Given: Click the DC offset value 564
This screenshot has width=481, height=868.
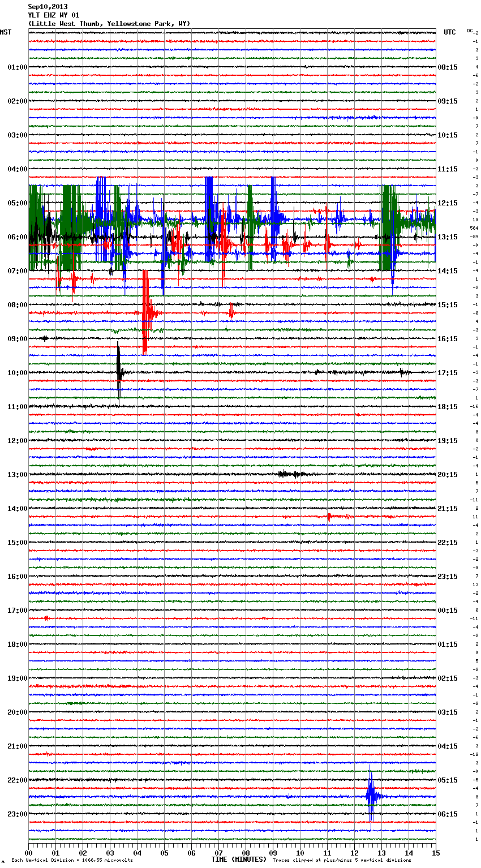Looking at the screenshot, I should pyautogui.click(x=474, y=228).
